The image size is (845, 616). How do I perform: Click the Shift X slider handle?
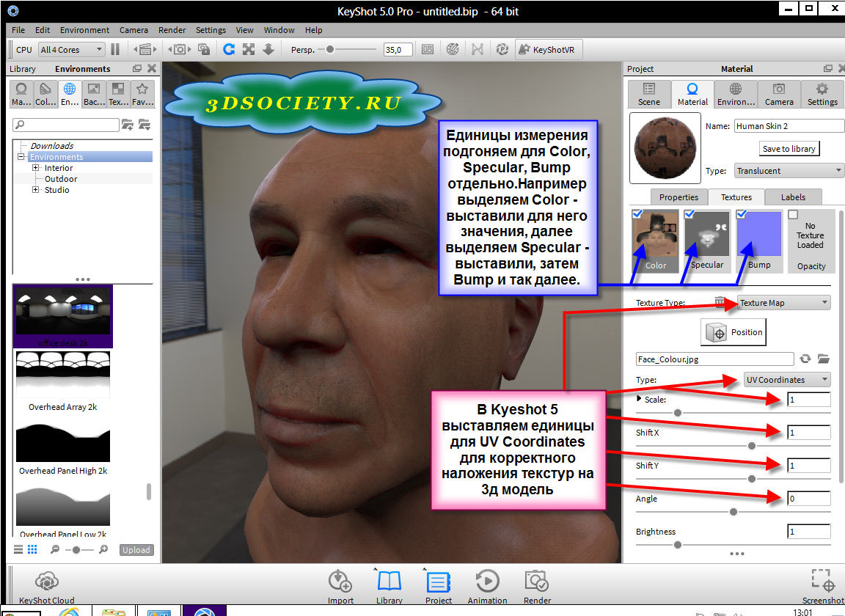(751, 446)
